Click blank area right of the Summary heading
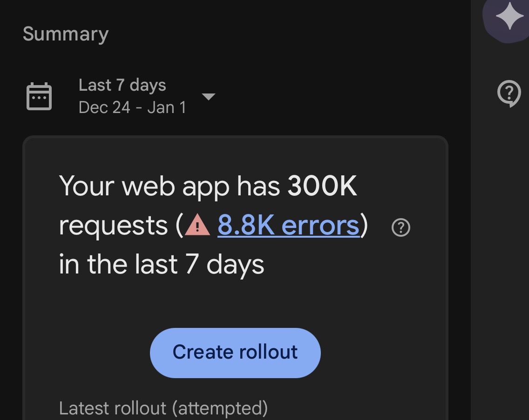 (279, 34)
